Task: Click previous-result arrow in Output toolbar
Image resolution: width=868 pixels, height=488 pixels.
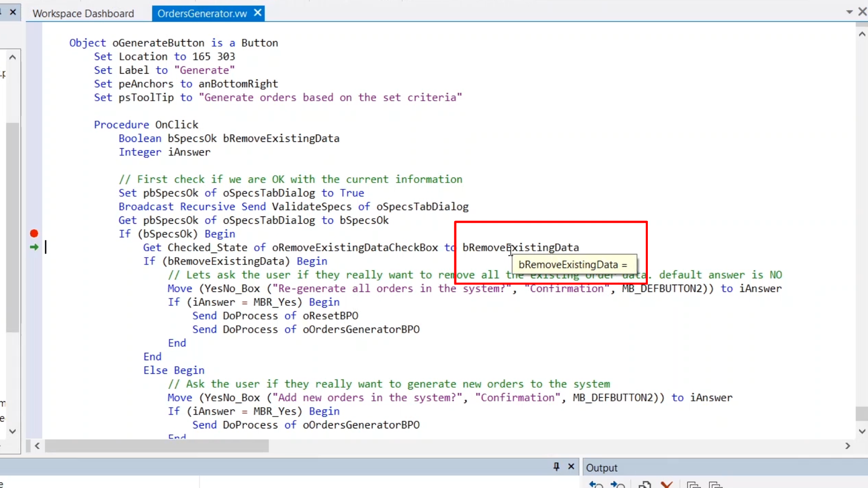Action: click(x=596, y=485)
